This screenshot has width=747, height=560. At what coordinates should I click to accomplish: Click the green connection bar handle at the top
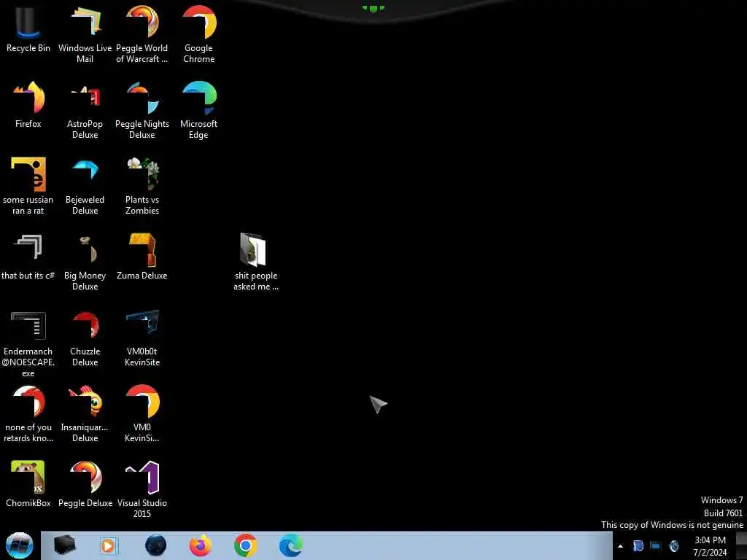tap(373, 7)
